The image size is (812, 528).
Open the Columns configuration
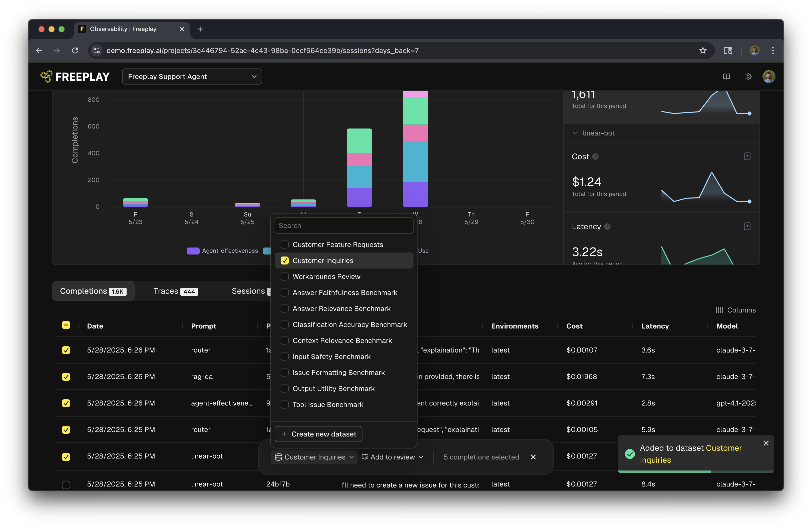pos(735,310)
